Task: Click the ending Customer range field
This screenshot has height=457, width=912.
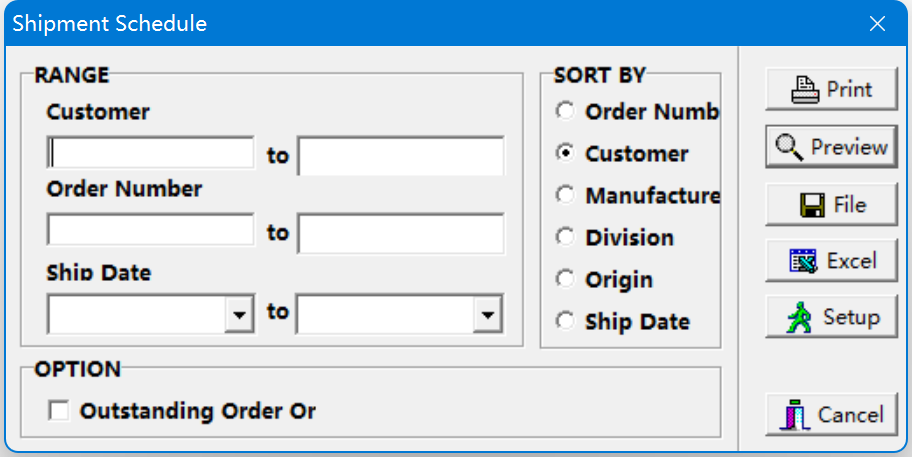Action: pos(401,156)
